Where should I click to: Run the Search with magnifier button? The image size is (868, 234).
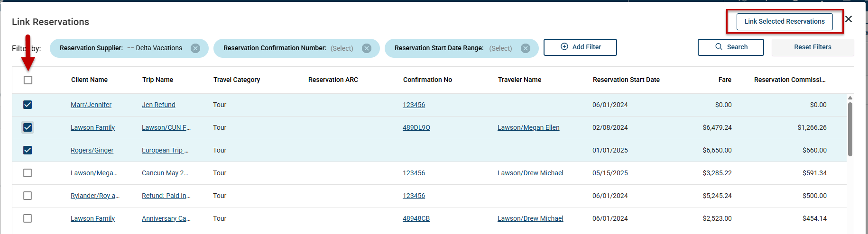click(730, 47)
